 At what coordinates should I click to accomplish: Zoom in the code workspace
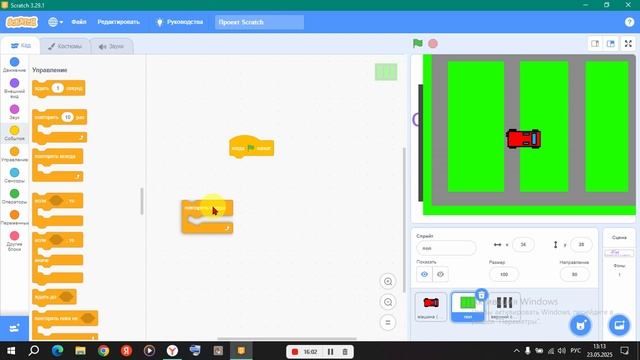click(x=388, y=281)
